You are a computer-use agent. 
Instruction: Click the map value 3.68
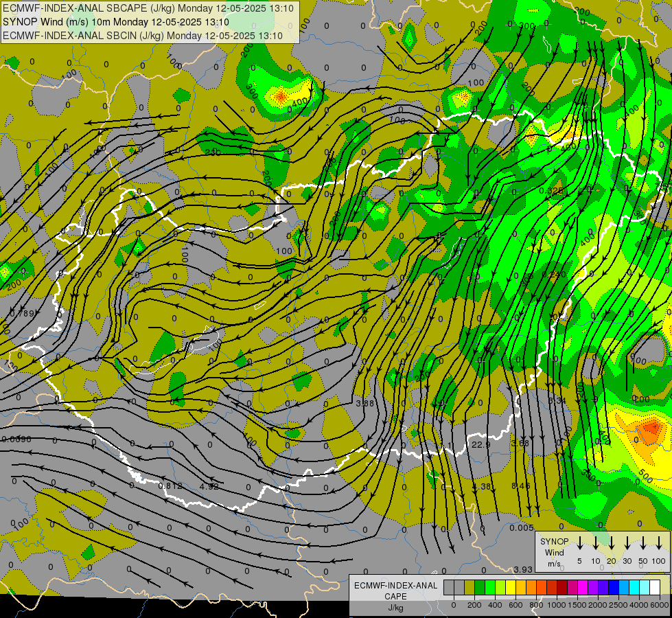520,443
